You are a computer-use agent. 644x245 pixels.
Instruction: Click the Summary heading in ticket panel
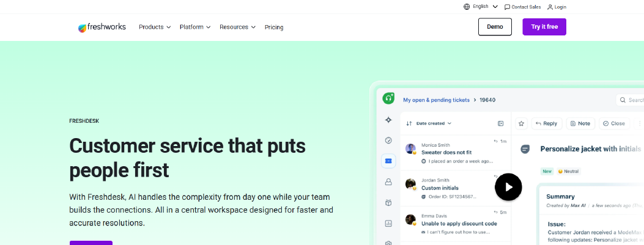560,197
